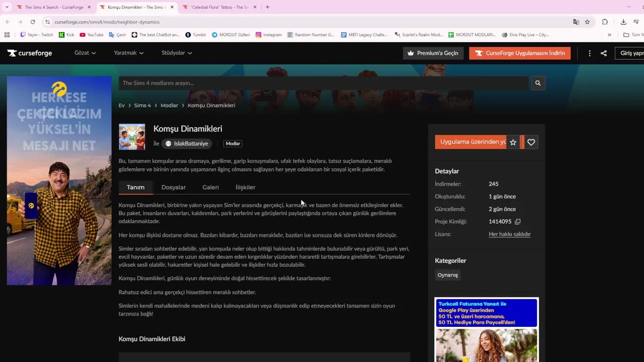Screen dimensions: 644x362
Task: Copy the project ID 1414095
Action: pyautogui.click(x=517, y=222)
